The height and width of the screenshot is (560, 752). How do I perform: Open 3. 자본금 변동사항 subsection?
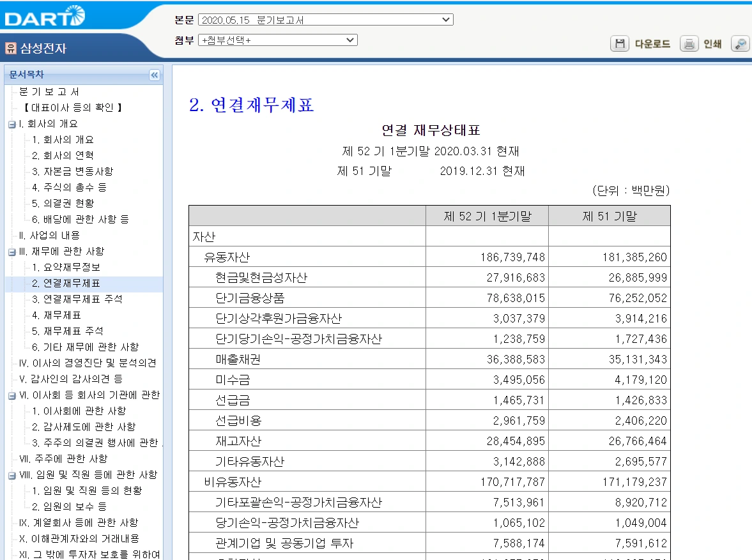[72, 171]
